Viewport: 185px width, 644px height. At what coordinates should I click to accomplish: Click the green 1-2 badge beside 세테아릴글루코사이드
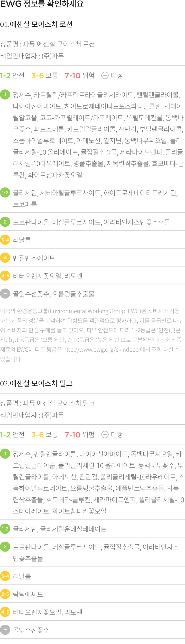pos(5,192)
